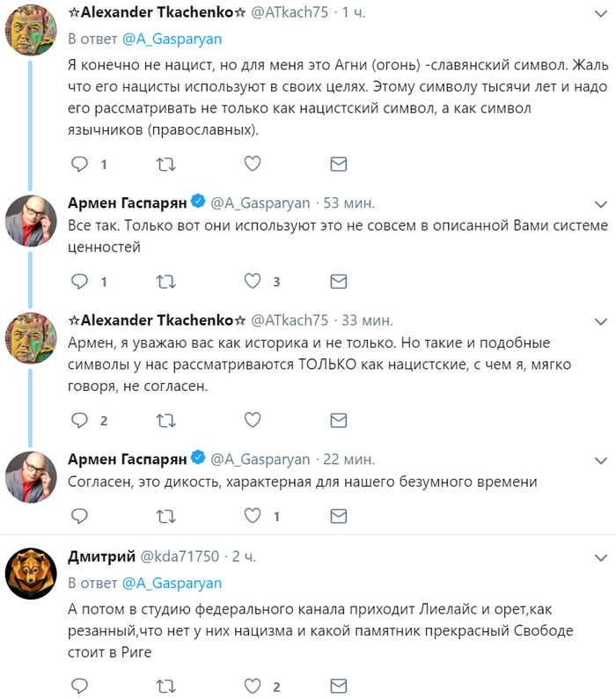This screenshot has height=699, width=616.
Task: Share Дмитрий's tweet via direct message
Action: 338,686
